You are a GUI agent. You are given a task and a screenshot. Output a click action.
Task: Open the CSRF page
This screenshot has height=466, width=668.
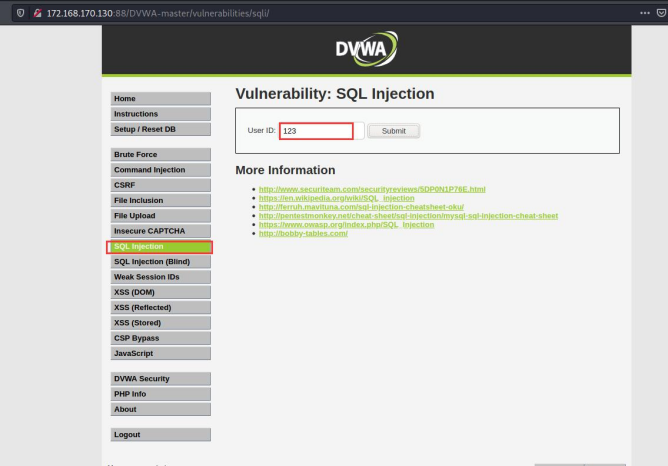161,185
